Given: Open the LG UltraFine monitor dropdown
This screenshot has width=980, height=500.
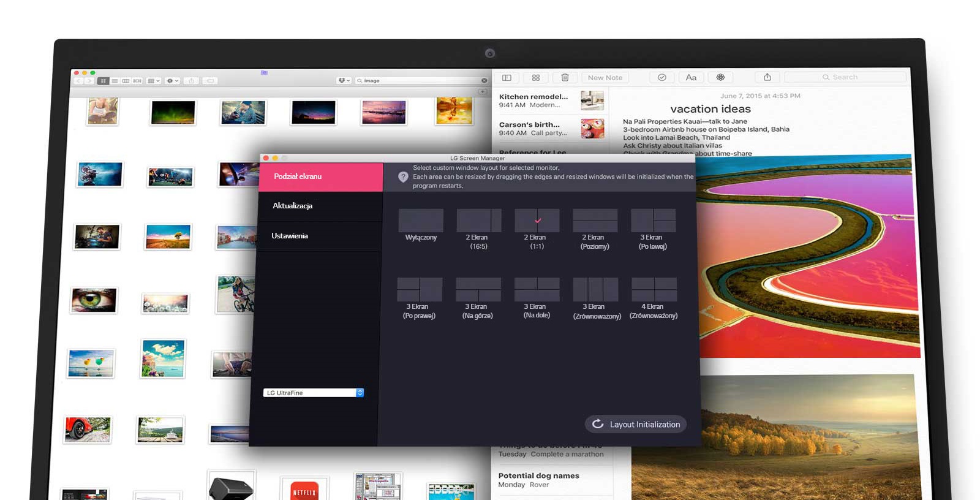Looking at the screenshot, I should coord(314,393).
